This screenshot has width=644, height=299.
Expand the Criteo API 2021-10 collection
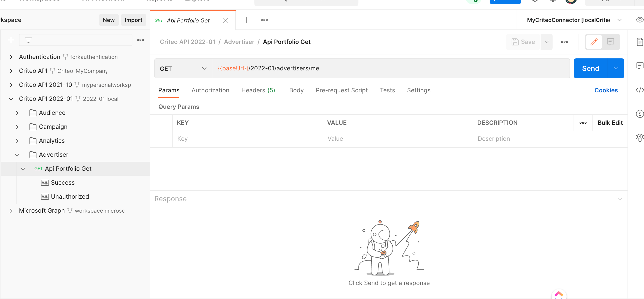[11, 85]
